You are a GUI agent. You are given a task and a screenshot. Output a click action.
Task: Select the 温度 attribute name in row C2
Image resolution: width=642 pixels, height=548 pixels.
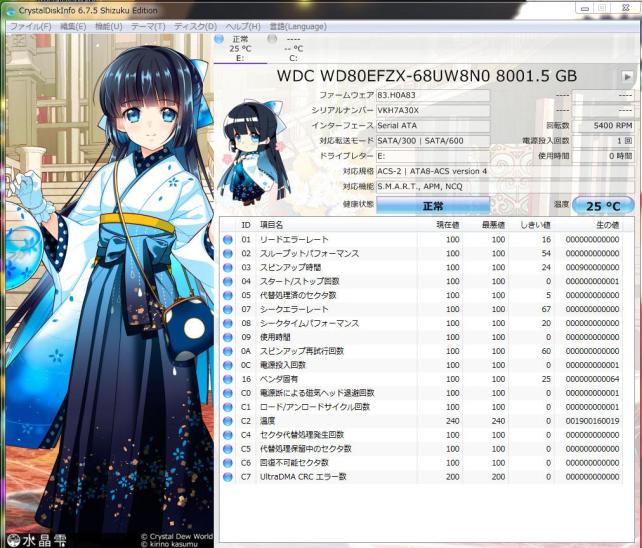[267, 421]
